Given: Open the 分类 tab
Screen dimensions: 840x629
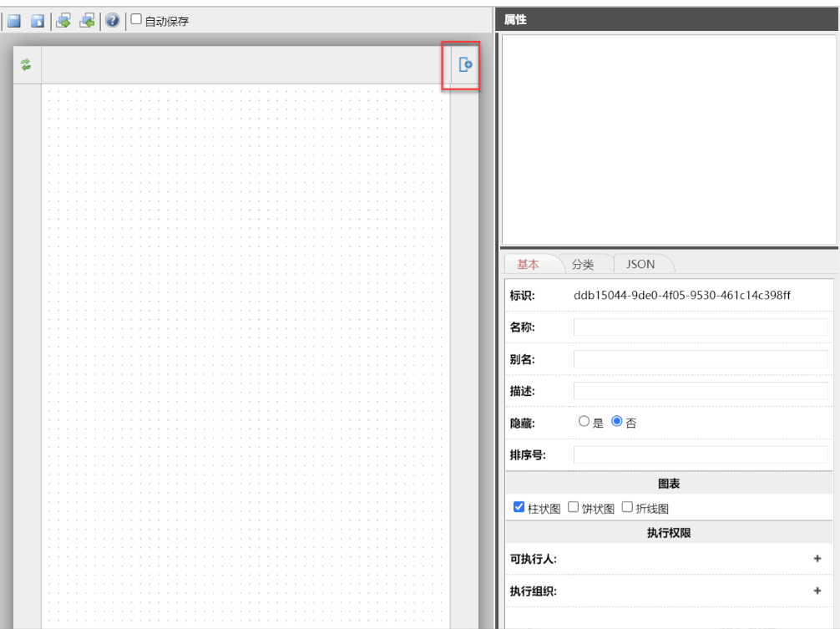Looking at the screenshot, I should (x=583, y=264).
